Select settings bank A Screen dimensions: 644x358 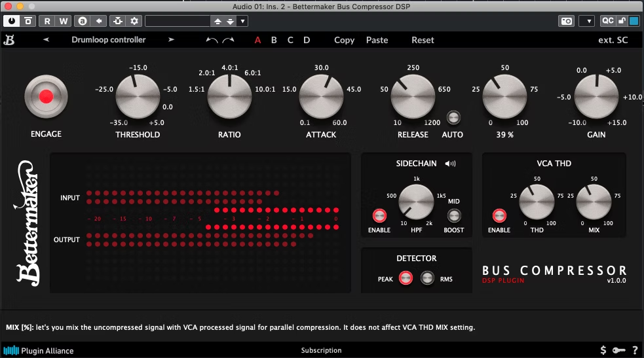click(257, 40)
